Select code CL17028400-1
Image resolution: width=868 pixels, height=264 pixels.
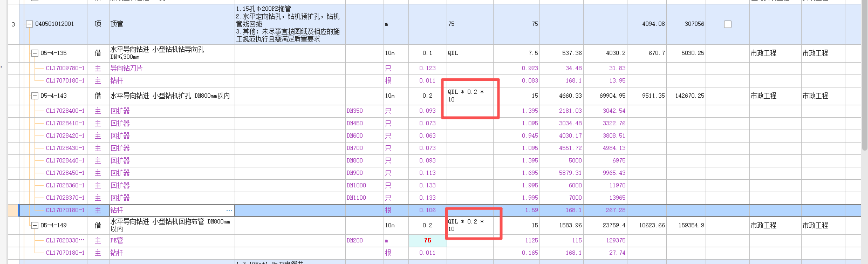pyautogui.click(x=65, y=111)
